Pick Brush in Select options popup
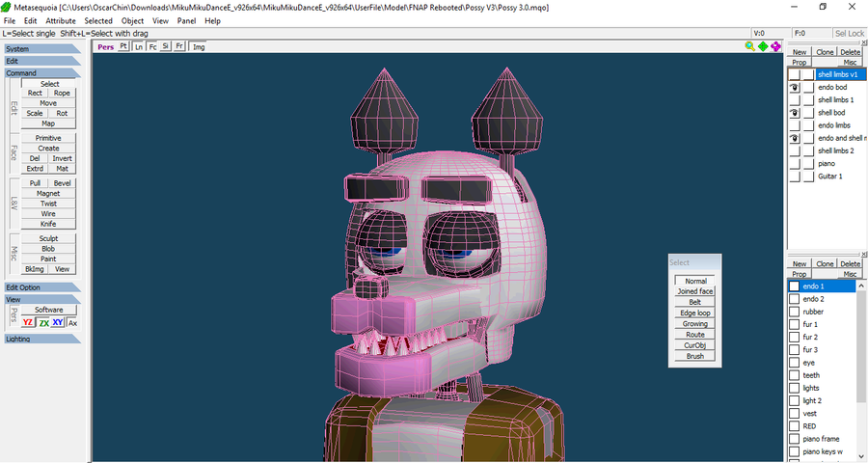The image size is (868, 463). tap(695, 356)
